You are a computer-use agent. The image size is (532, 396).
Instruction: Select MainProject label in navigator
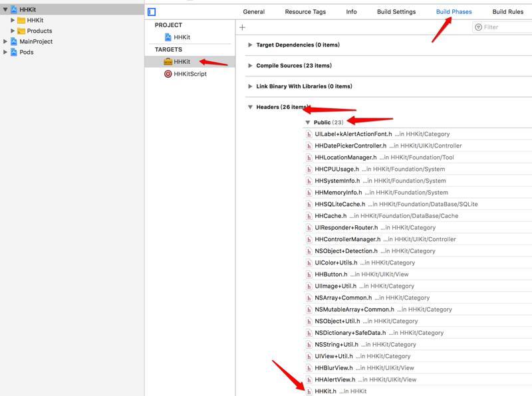(36, 41)
